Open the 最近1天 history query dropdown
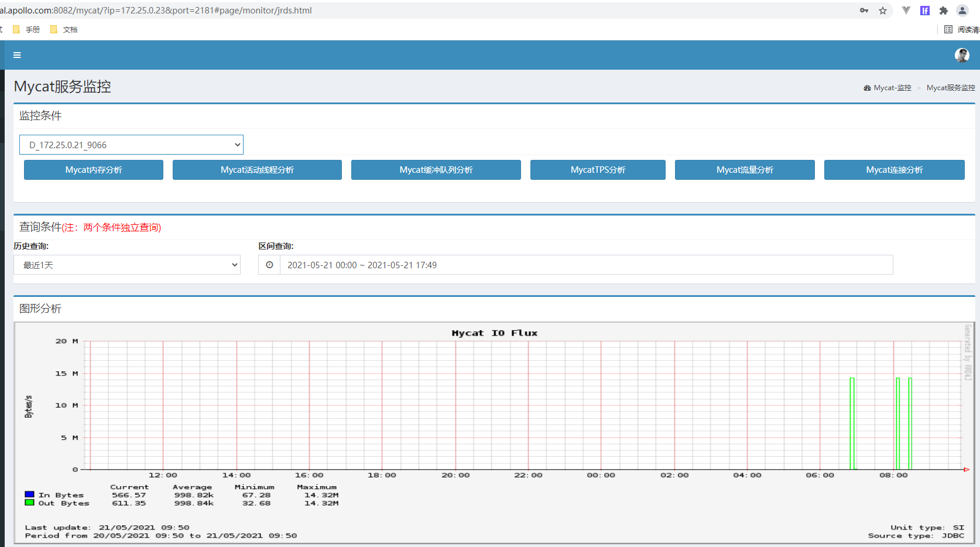 click(126, 265)
